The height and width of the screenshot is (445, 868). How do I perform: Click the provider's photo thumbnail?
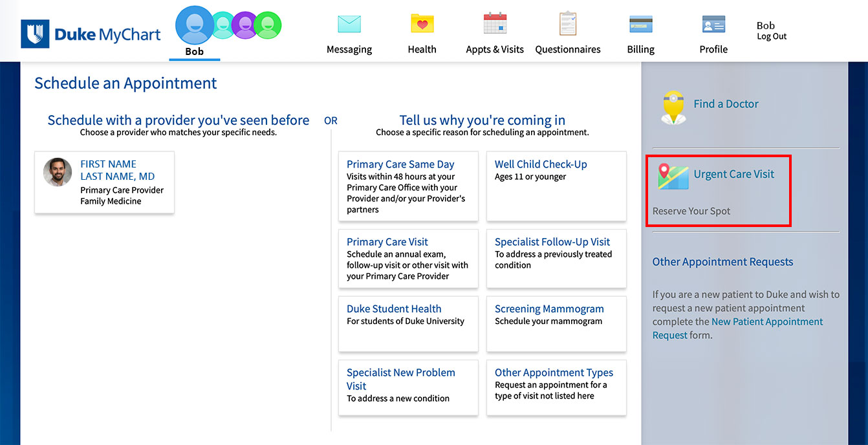click(x=58, y=172)
